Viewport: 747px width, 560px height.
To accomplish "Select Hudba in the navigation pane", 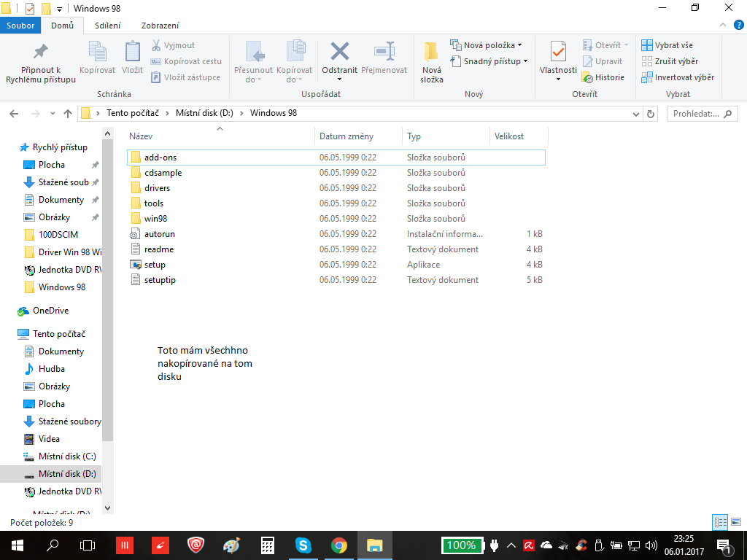I will point(44,369).
